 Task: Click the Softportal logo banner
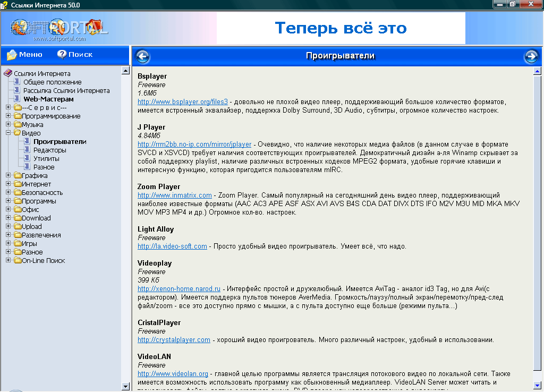[59, 29]
